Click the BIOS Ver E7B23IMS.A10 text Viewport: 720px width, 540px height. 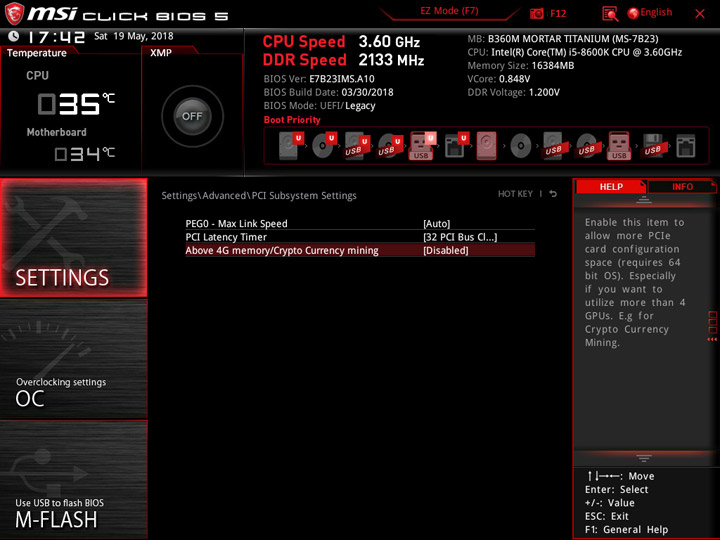coord(319,79)
